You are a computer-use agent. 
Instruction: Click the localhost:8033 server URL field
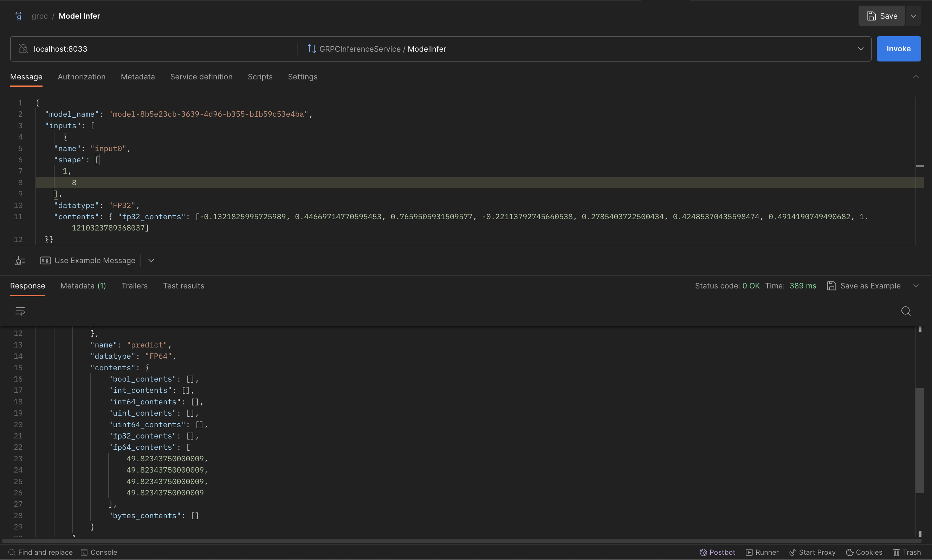151,49
